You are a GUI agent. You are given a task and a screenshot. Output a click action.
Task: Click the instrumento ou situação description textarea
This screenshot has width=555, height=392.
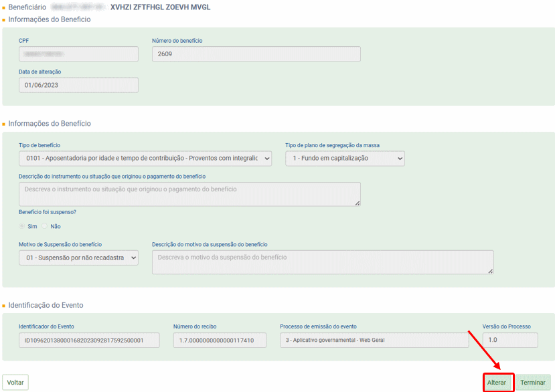[x=189, y=194]
